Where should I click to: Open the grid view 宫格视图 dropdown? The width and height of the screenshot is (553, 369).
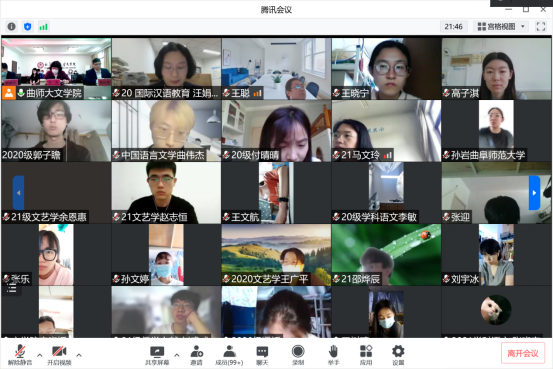pyautogui.click(x=501, y=26)
